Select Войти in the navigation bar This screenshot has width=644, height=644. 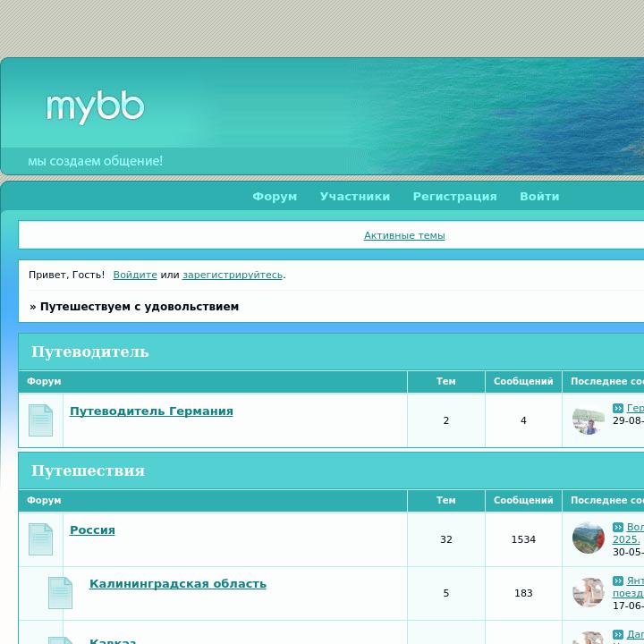(x=539, y=197)
